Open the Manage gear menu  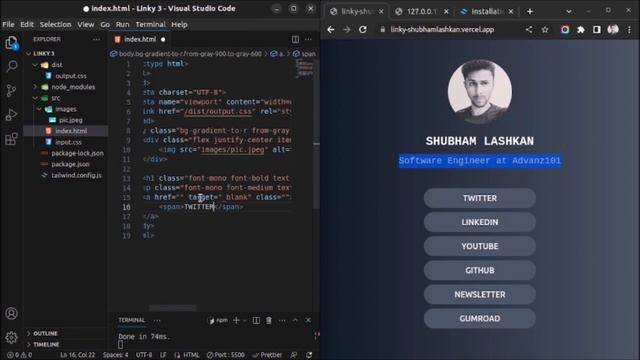pos(11,337)
